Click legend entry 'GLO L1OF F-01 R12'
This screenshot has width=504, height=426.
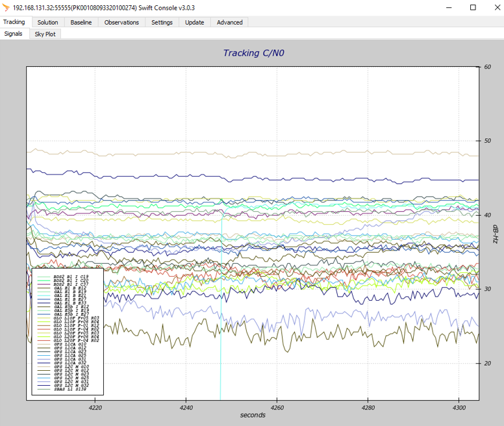pos(68,325)
